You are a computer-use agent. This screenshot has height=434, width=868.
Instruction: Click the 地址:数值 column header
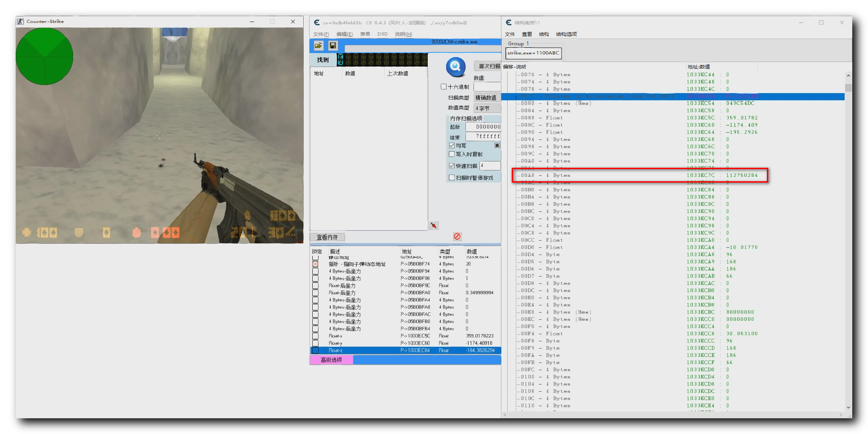click(699, 67)
